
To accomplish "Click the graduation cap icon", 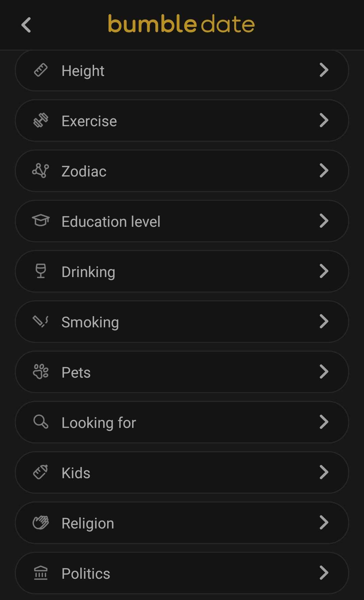I will click(x=41, y=221).
